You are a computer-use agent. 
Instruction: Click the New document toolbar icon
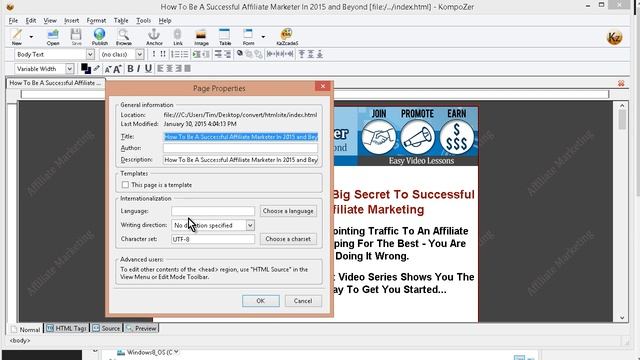pos(16,36)
